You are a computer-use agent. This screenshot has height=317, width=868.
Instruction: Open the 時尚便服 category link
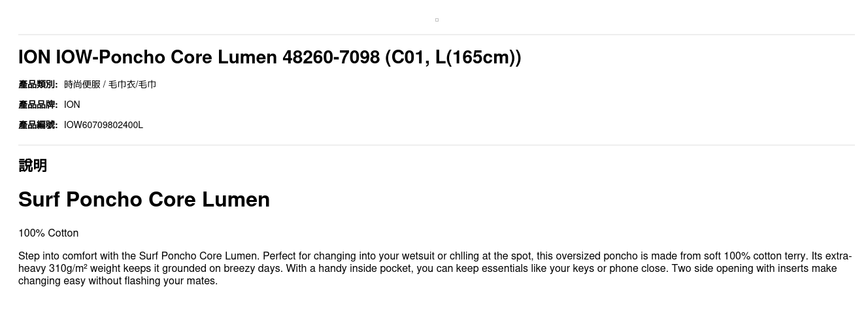[82, 84]
